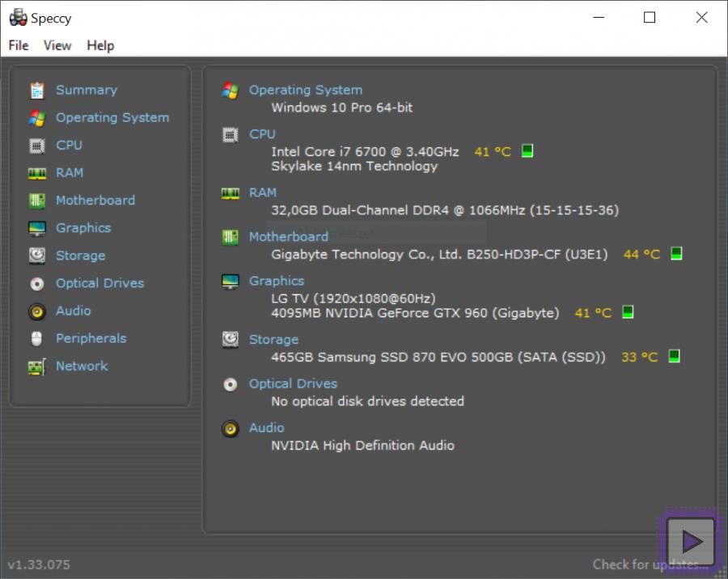The image size is (728, 579).
Task: Select CPU in the sidebar
Action: click(70, 146)
